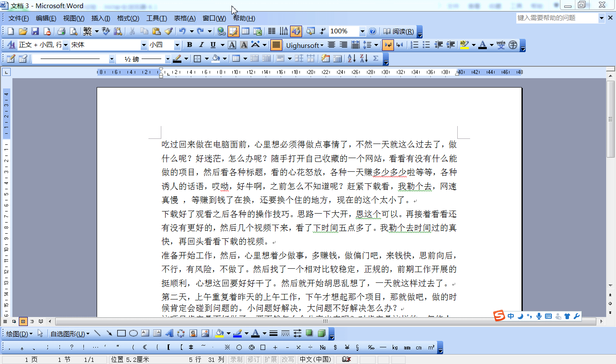Open the font size dropdown 小四

177,45
